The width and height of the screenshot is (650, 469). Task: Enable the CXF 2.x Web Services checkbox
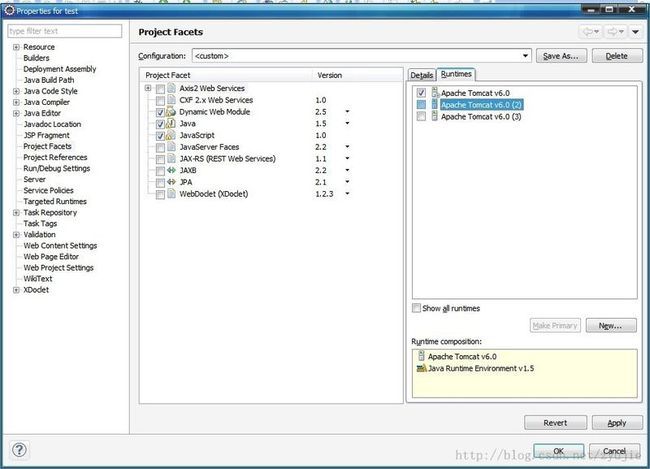160,100
